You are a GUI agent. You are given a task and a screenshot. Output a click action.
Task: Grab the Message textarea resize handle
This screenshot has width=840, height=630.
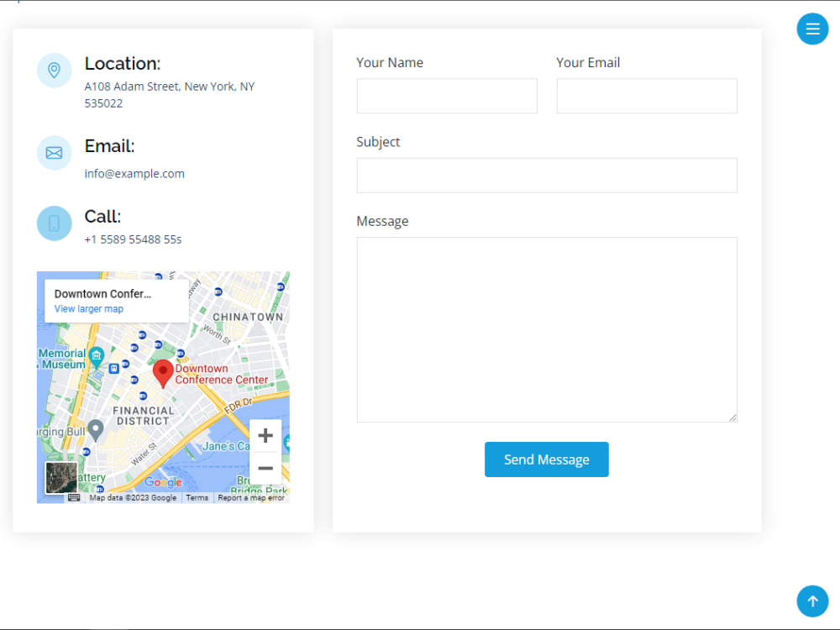[732, 417]
